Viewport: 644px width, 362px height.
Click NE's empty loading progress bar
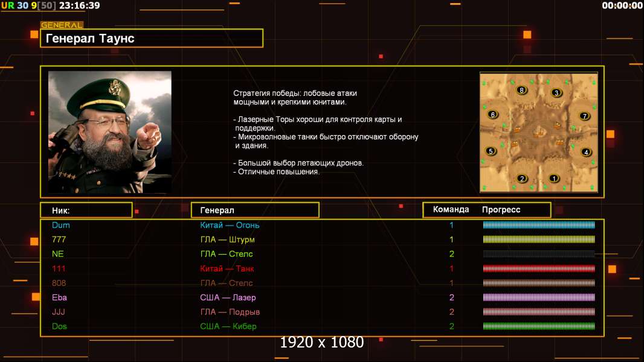[538, 254]
